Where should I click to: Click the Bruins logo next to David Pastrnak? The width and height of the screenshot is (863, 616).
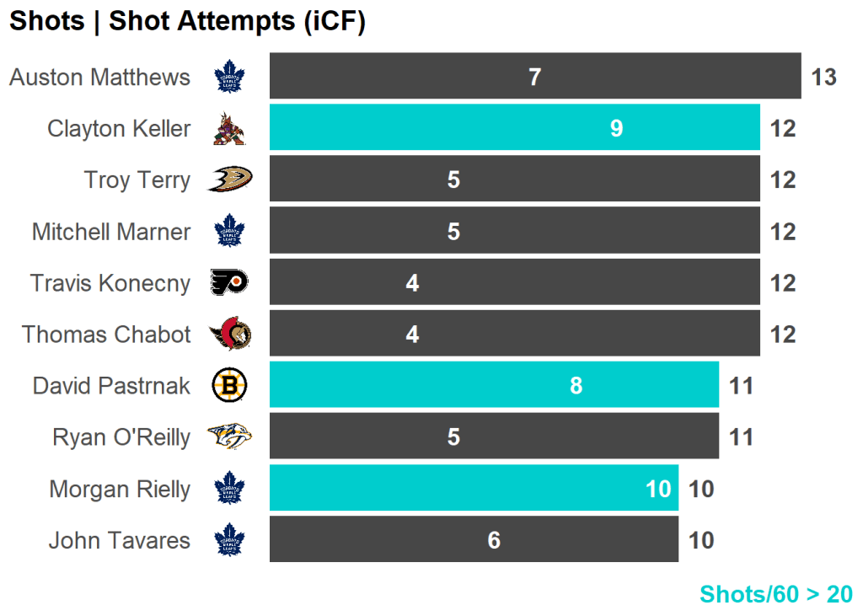pos(229,386)
